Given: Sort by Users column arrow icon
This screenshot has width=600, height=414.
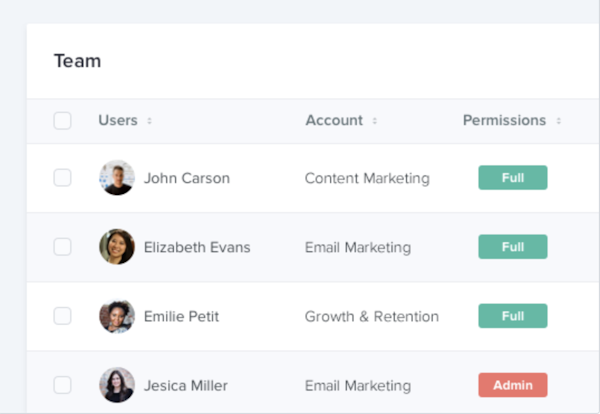Looking at the screenshot, I should [150, 121].
